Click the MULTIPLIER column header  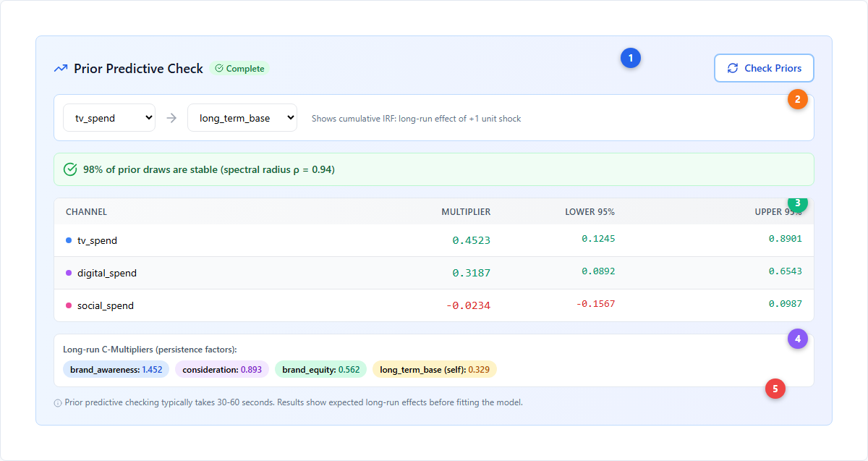coord(466,212)
